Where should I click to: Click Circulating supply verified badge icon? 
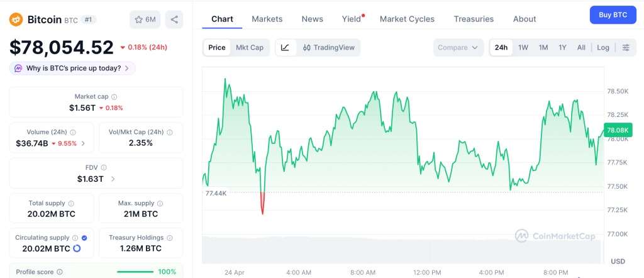(x=84, y=238)
